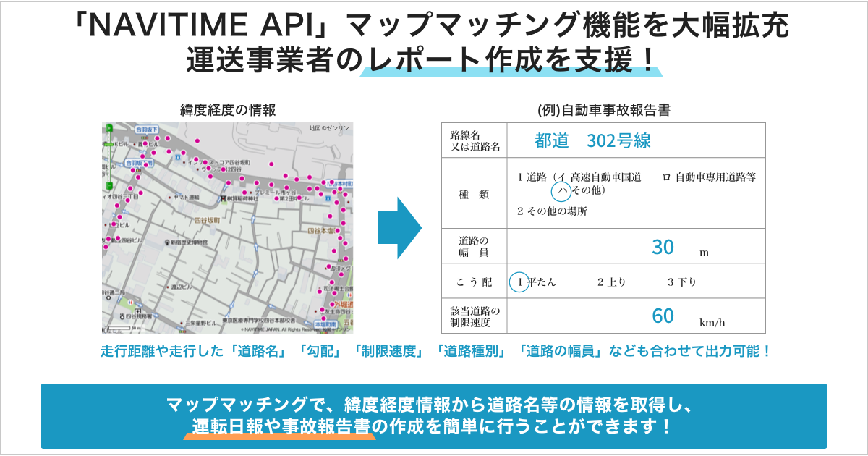Screen dimensions: 868x456
Task: Choose option ロ 自動車専用道路等
Action: pos(709,177)
